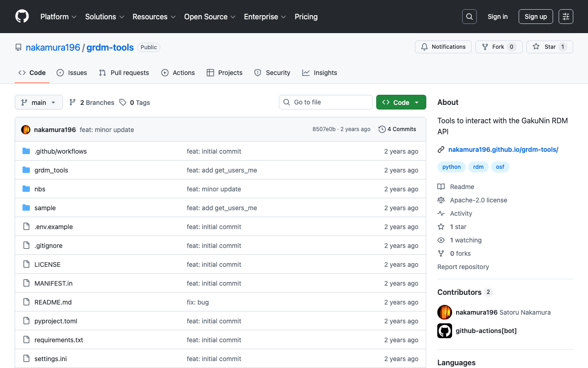
Task: Click the Notifications bell button
Action: click(x=443, y=47)
